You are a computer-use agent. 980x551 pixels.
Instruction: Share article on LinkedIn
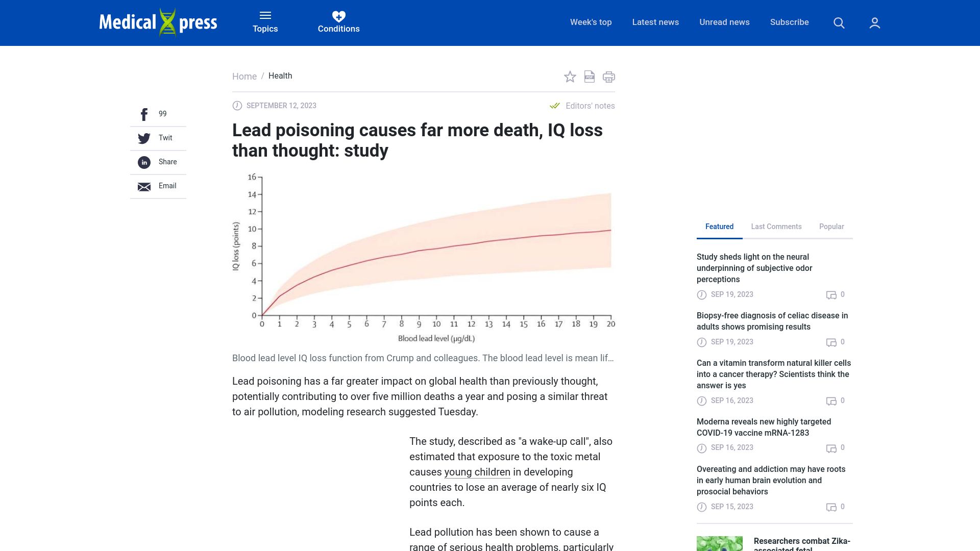point(158,162)
